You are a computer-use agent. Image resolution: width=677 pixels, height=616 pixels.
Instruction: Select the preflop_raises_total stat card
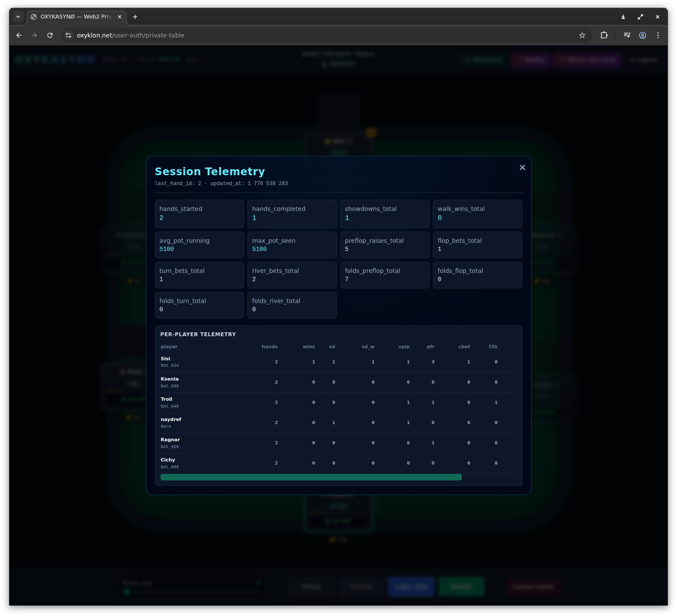click(x=385, y=245)
